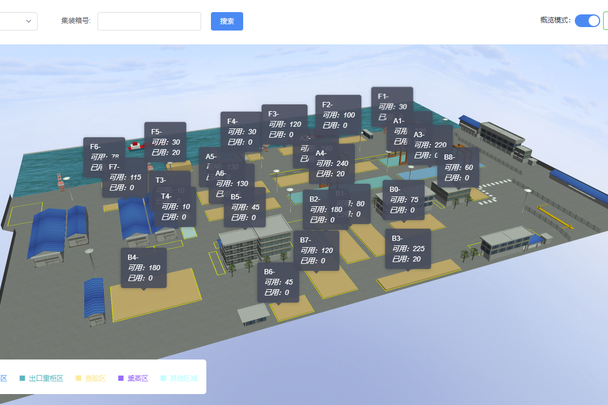Click the B7 yard info label

pos(316,250)
